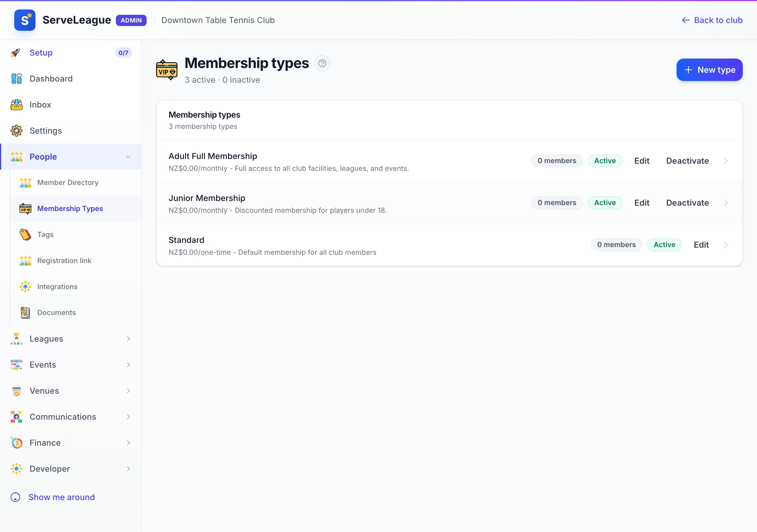Expand the Finance section chevron

coord(128,443)
